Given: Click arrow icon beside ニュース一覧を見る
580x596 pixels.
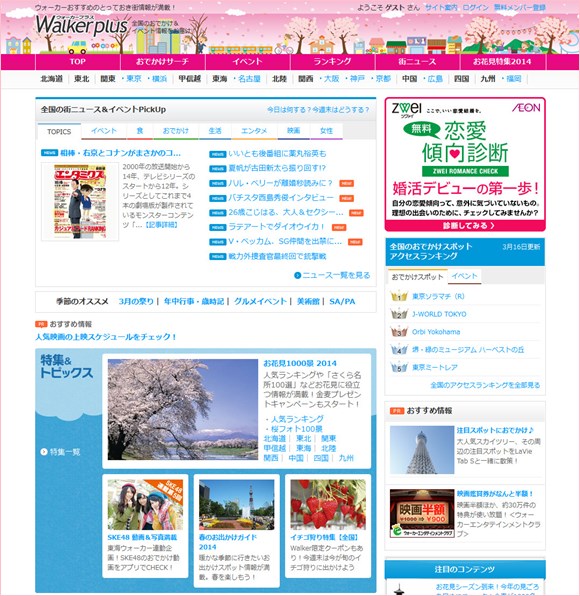Looking at the screenshot, I should 298,275.
